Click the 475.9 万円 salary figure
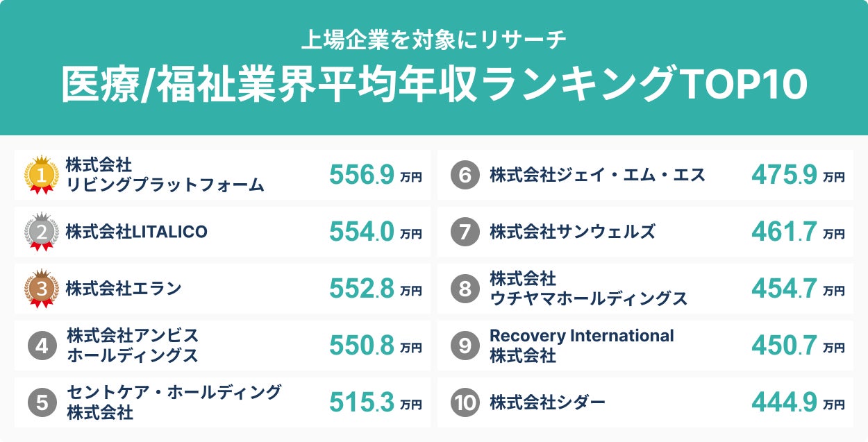This screenshot has width=868, height=442. [797, 176]
